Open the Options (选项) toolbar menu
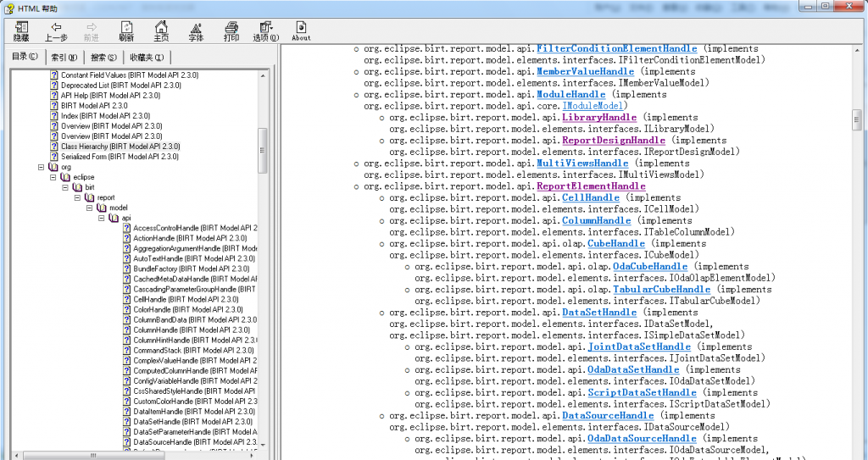Image resolution: width=868 pixels, height=460 pixels. click(x=266, y=31)
